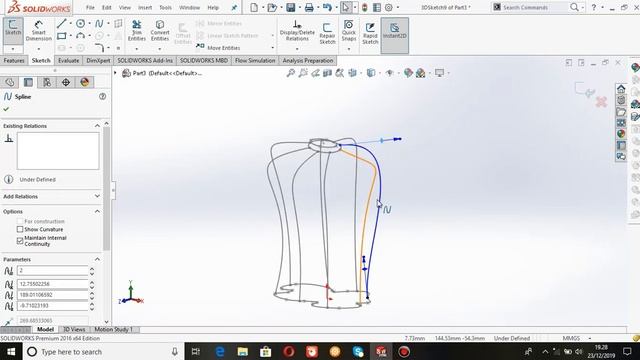
Task: Toggle the For construction checkbox
Action: tap(20, 221)
